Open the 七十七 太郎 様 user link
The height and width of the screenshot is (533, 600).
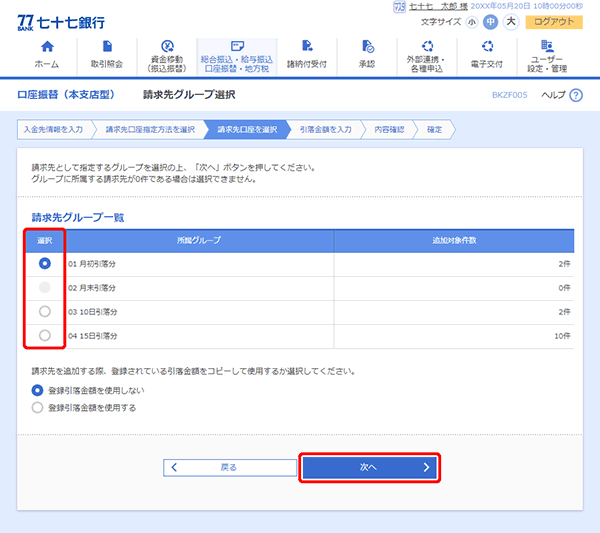(x=438, y=7)
